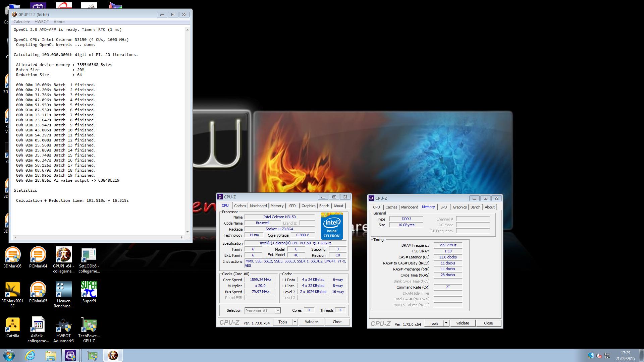Click the GPUPI title bar icon
The image size is (644, 362).
point(14,14)
